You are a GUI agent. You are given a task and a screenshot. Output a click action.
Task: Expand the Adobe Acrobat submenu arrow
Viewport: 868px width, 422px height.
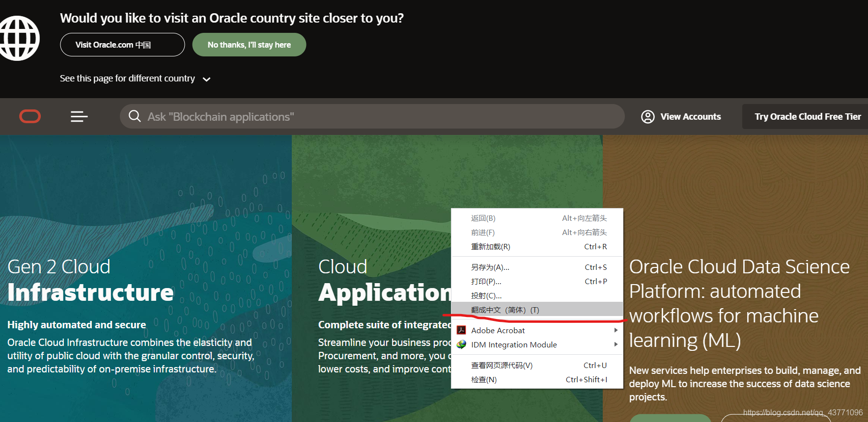(x=616, y=330)
